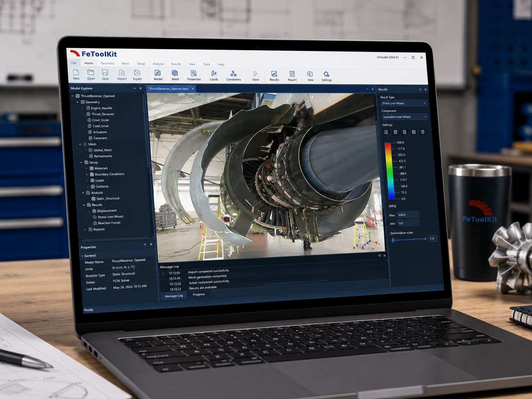This screenshot has height=399, width=532.
Task: Close the Properties panel
Action: tap(151, 244)
